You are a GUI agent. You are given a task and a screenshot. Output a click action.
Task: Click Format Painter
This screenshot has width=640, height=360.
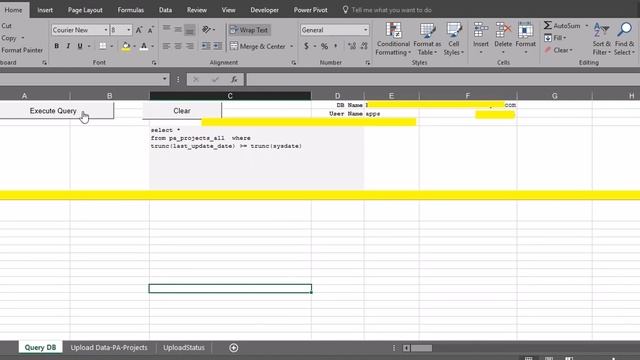(22, 50)
